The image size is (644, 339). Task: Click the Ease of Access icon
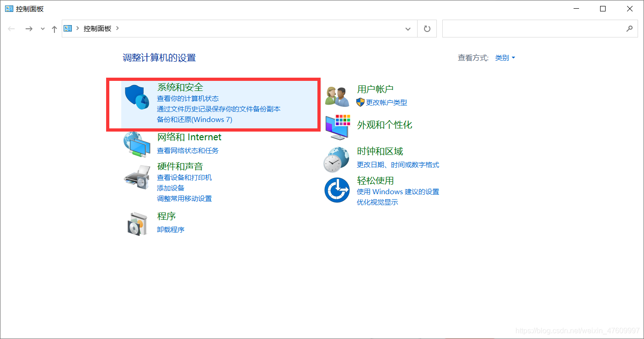(337, 190)
